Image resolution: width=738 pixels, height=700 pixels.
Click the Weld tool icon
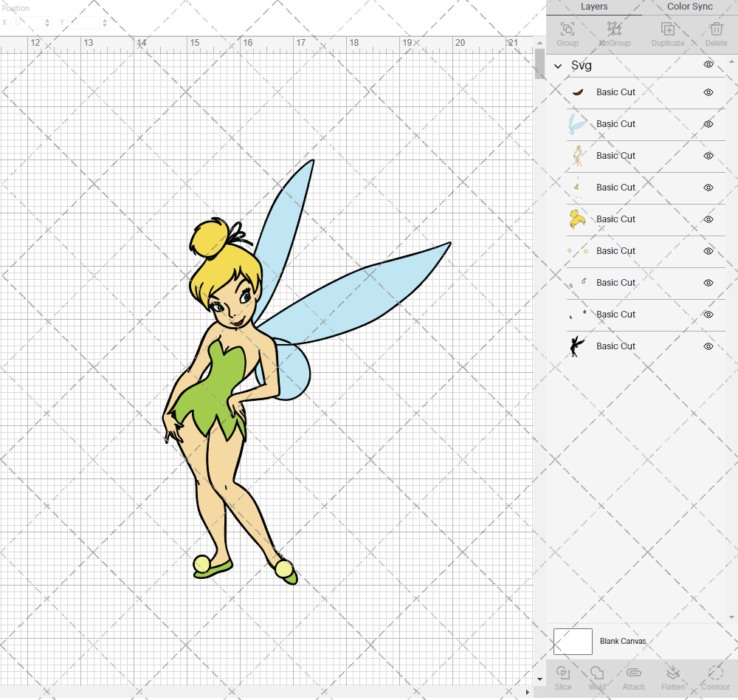coord(597,673)
